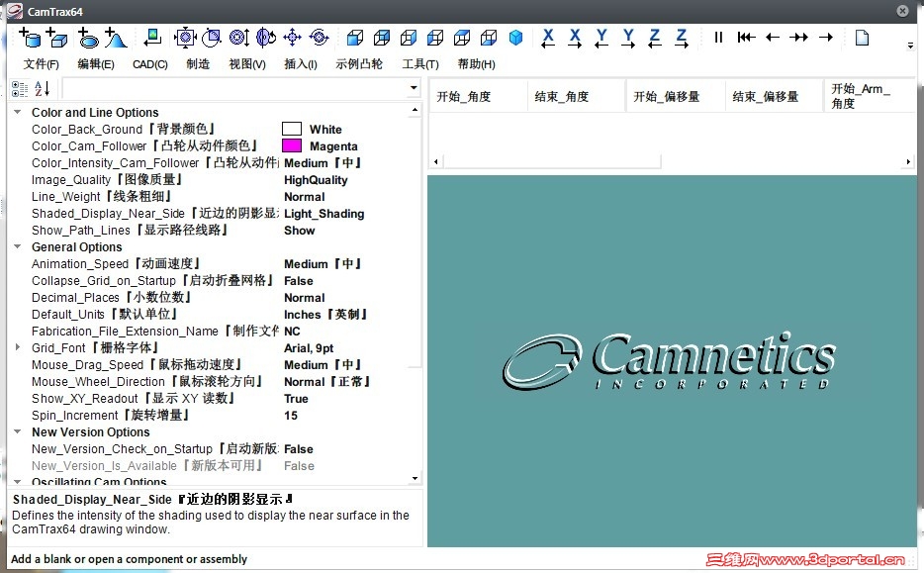Click the 开始_角度 column header
924x573 pixels.
(477, 96)
